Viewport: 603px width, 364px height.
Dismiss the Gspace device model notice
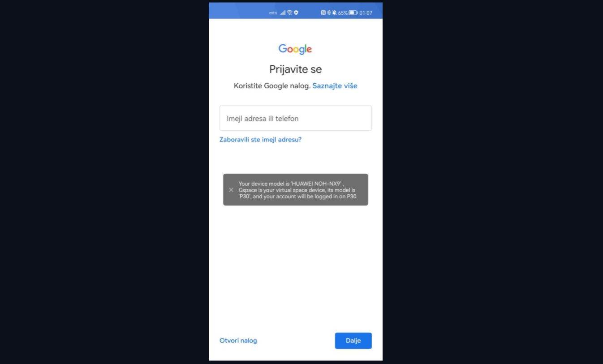(x=231, y=190)
